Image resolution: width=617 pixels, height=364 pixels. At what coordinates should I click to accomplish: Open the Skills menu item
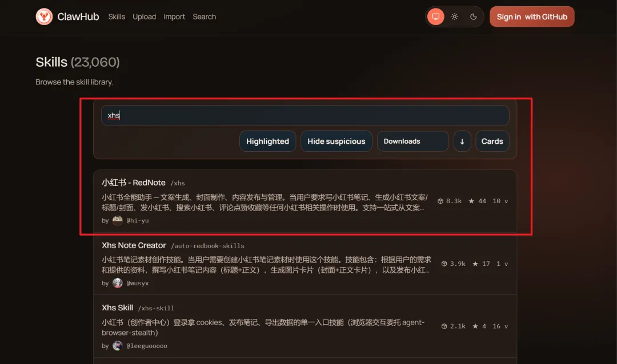tap(117, 17)
